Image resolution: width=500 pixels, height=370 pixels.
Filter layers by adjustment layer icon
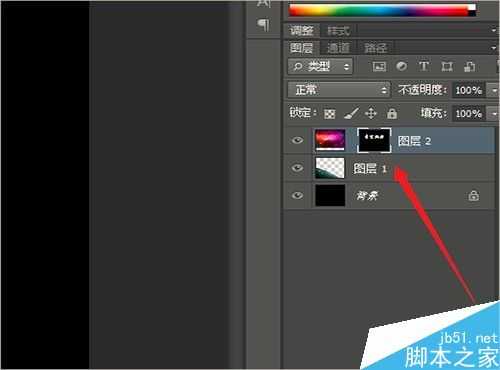401,66
